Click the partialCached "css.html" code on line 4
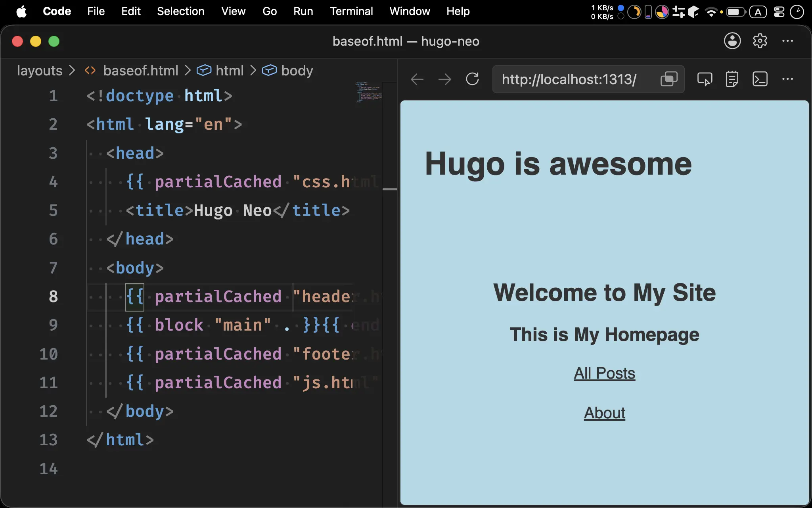 pyautogui.click(x=253, y=182)
